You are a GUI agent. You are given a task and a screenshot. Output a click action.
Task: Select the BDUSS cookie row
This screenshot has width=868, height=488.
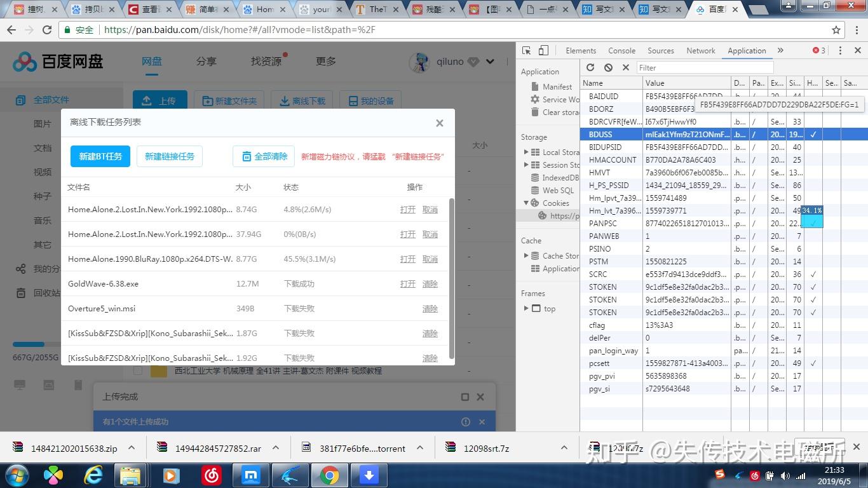click(724, 135)
